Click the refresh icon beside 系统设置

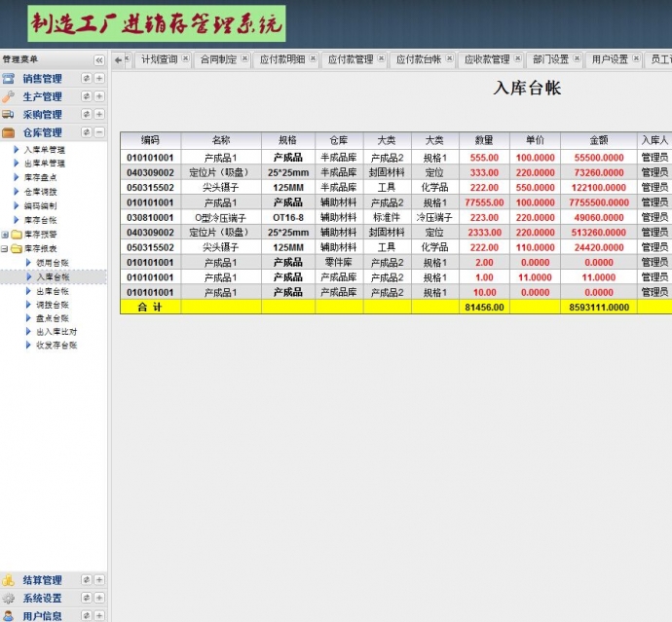[87, 598]
